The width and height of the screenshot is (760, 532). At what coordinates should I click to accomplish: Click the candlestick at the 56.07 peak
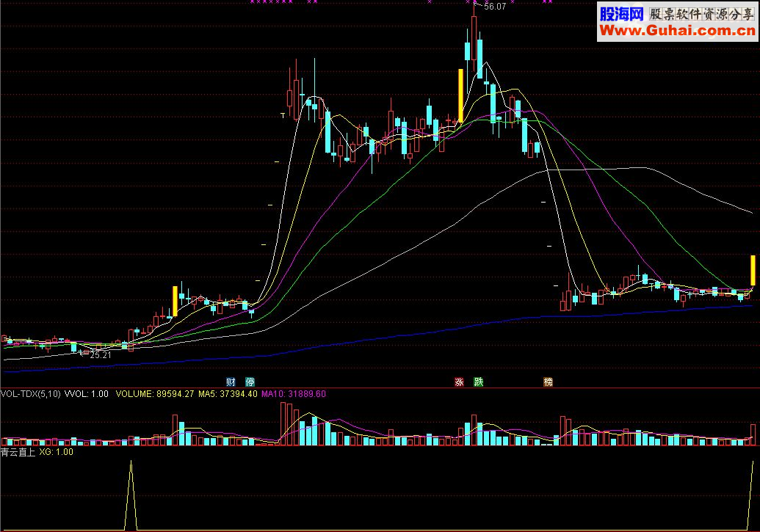(x=474, y=38)
